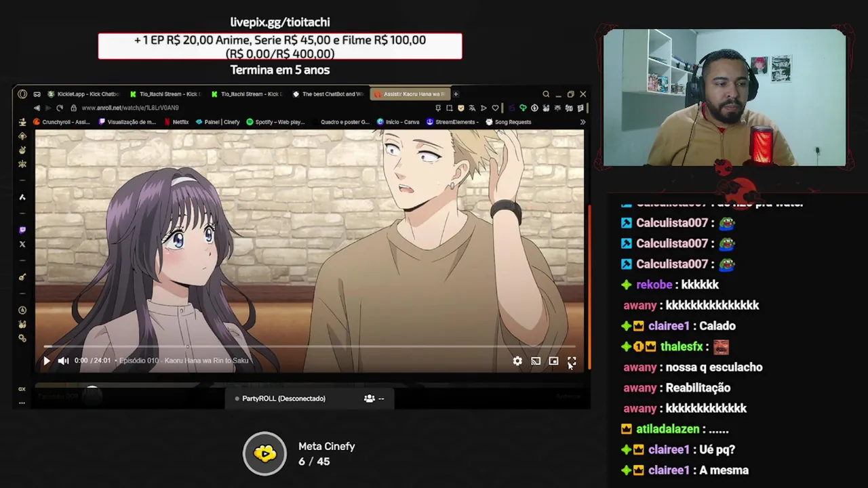
Task: Pin the page using the pushpin icon
Action: click(437, 108)
